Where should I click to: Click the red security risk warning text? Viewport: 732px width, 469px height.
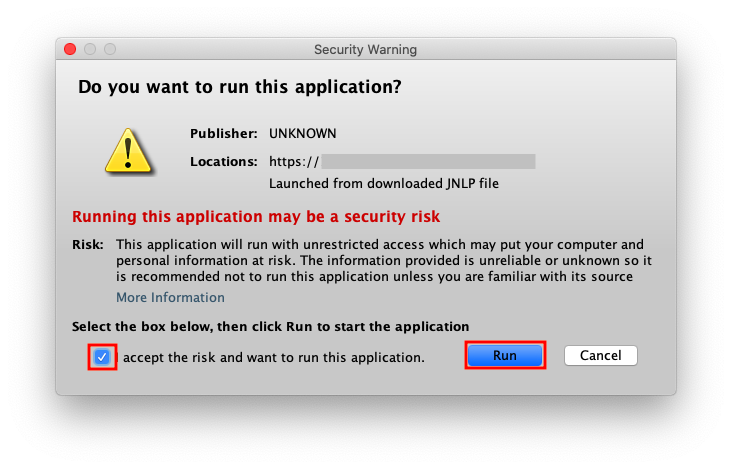[256, 216]
